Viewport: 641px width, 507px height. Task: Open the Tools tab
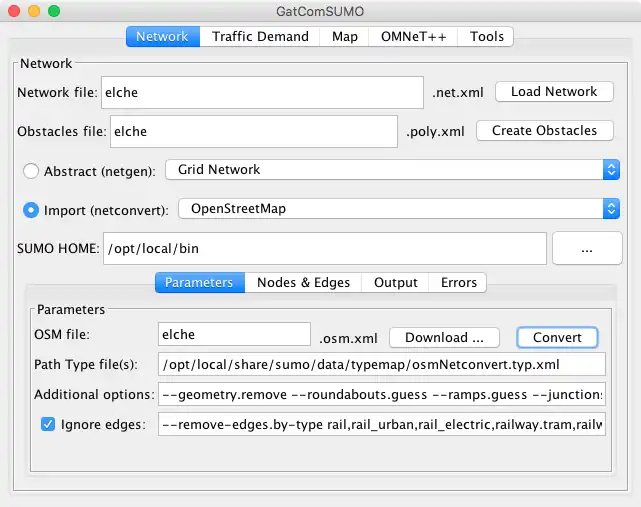point(486,37)
